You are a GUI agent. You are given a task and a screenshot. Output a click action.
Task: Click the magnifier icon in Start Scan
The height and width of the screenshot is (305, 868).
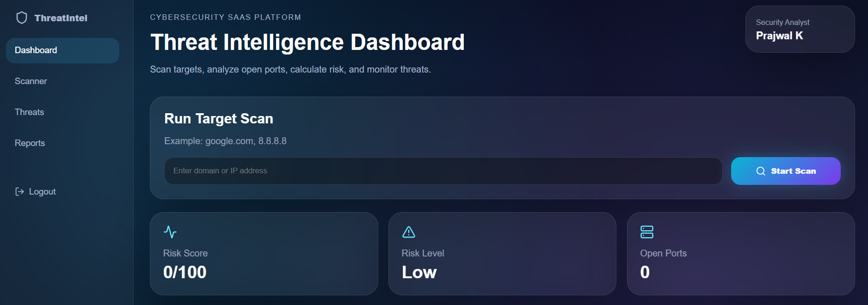pos(761,171)
